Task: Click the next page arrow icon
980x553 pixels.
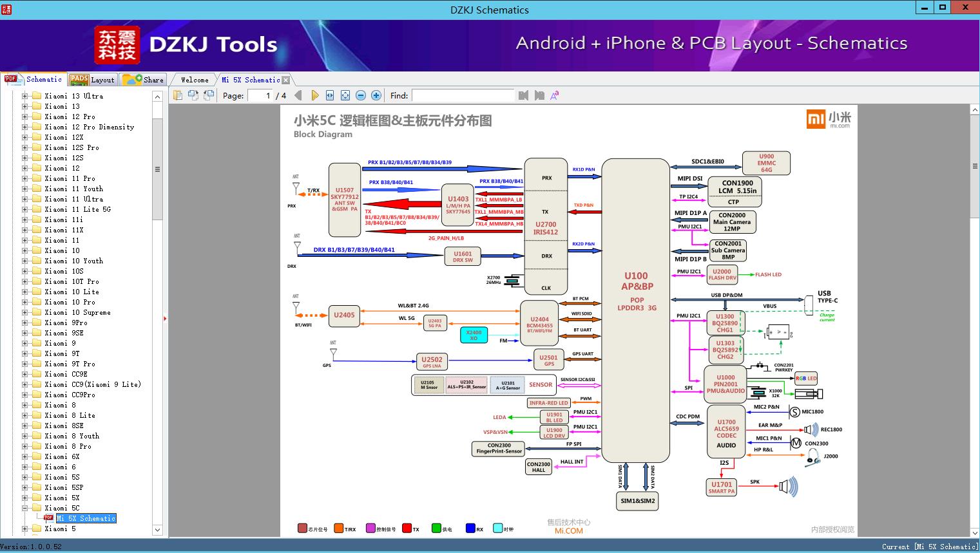Action: click(314, 95)
